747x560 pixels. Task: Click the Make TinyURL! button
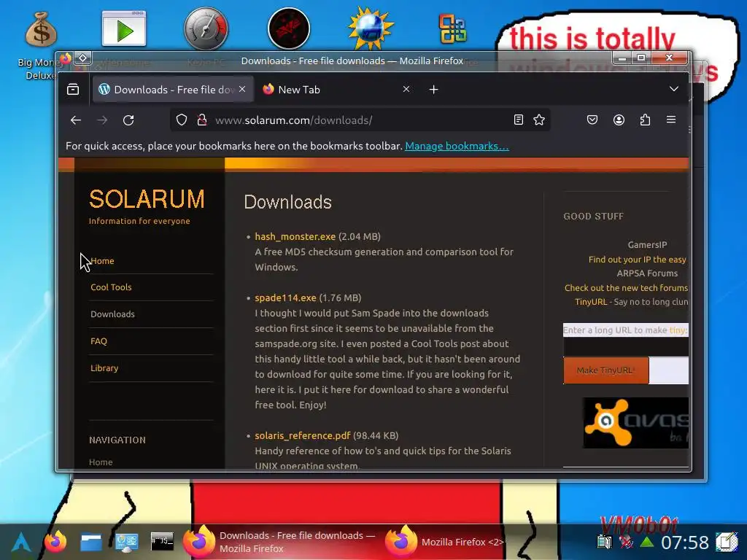point(605,370)
